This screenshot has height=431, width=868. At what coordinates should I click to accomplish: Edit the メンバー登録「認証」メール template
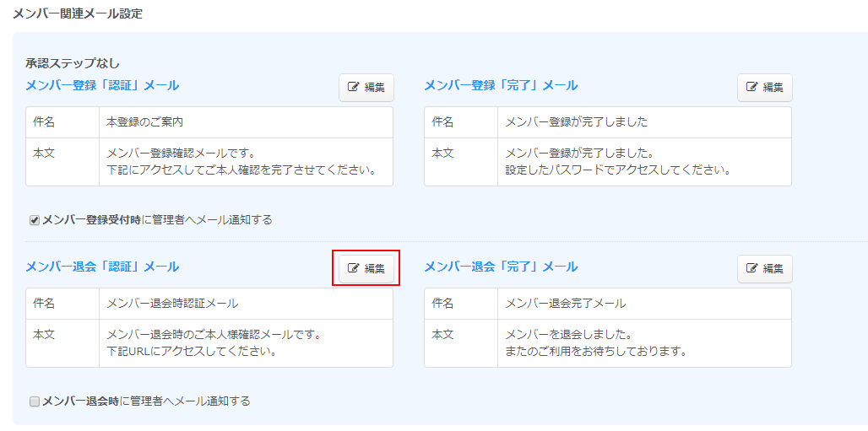tap(366, 88)
